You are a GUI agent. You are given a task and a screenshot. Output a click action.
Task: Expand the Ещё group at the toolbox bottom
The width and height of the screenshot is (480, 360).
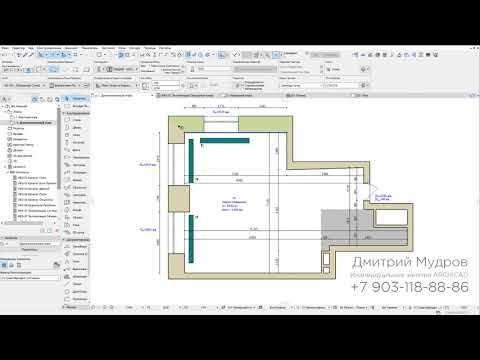click(64, 307)
